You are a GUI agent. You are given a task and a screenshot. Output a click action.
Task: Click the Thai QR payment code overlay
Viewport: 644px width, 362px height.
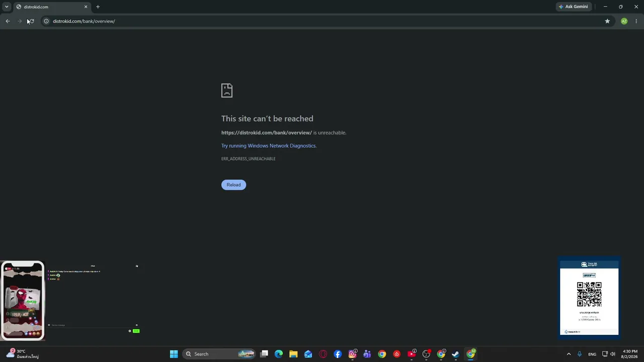pos(589,298)
